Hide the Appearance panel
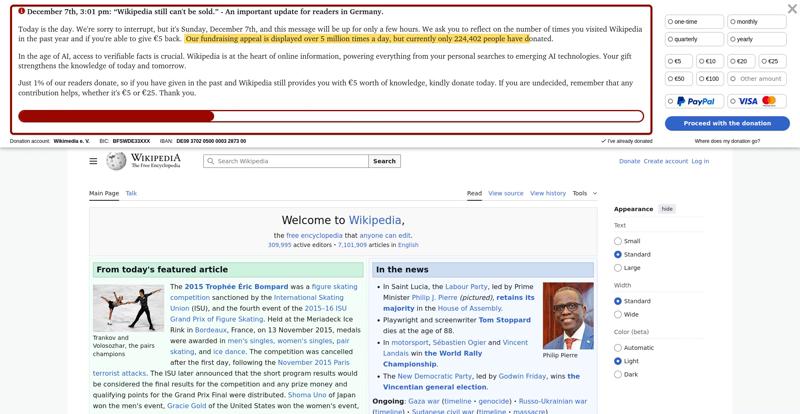800x414 pixels. (x=667, y=209)
